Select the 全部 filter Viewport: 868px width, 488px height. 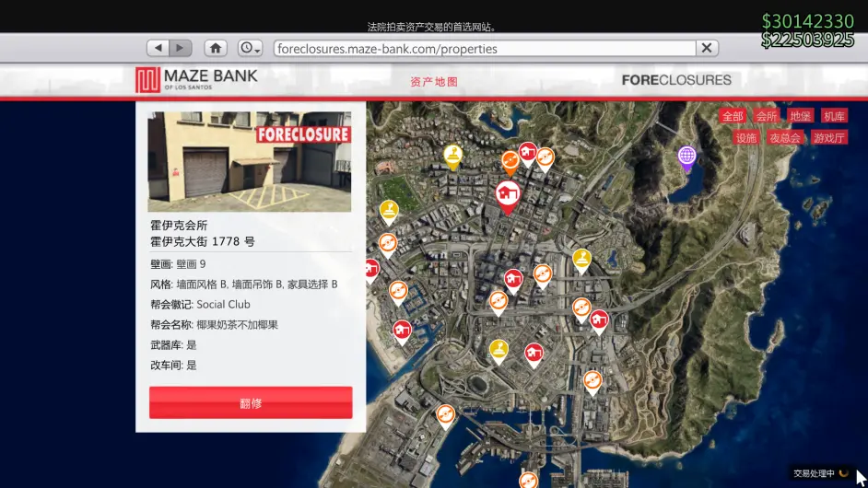(733, 116)
